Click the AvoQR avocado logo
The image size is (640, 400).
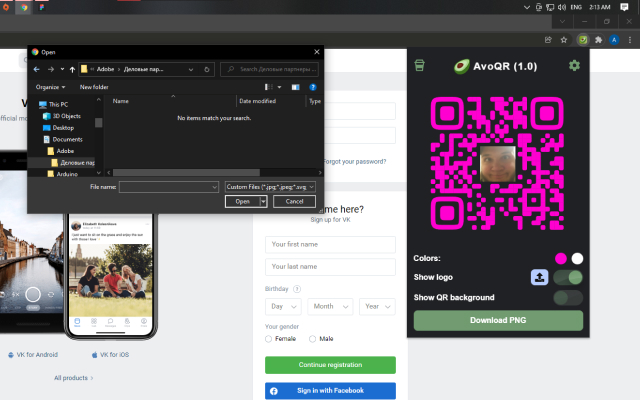[462, 66]
